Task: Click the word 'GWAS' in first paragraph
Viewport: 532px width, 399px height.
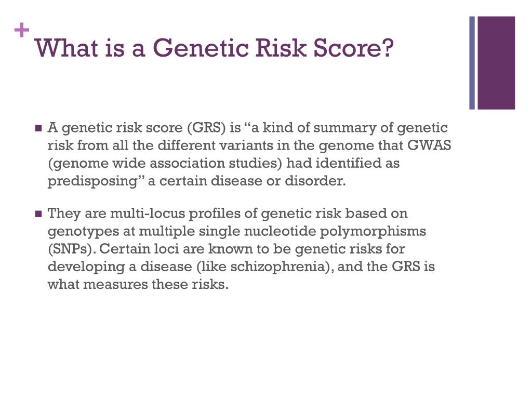Action: (429, 145)
